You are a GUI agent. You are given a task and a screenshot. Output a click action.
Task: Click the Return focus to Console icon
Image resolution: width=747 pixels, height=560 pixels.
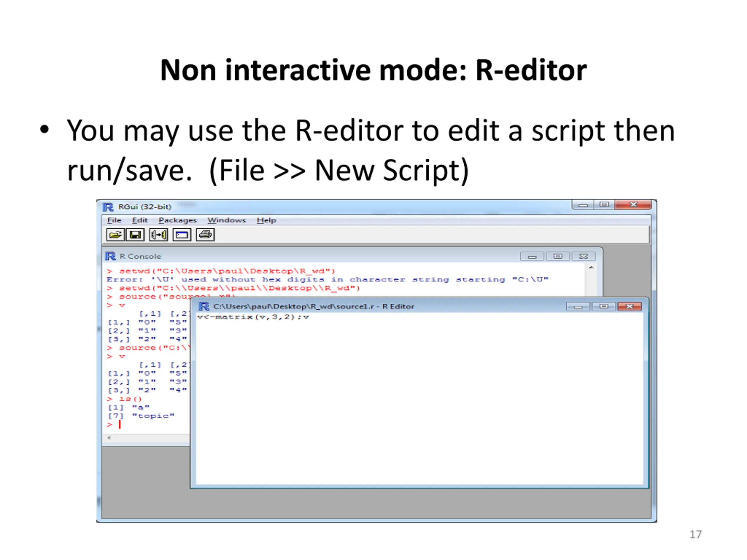point(182,235)
